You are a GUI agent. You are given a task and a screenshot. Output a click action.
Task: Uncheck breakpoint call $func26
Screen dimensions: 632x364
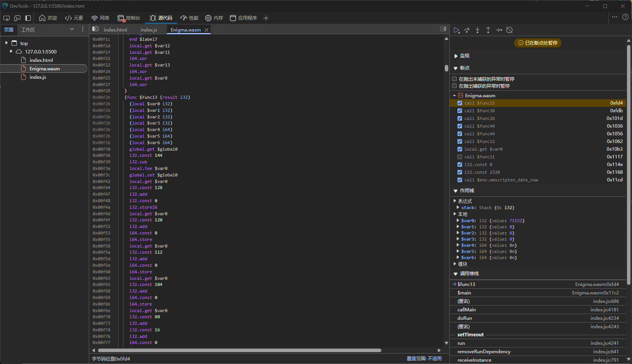tap(460, 118)
